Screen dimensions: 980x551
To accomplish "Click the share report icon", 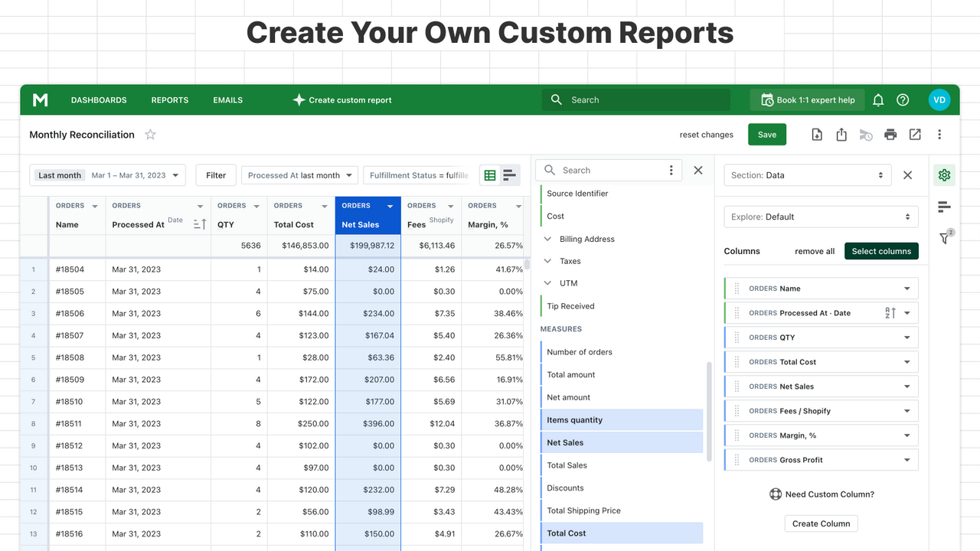I will tap(841, 134).
